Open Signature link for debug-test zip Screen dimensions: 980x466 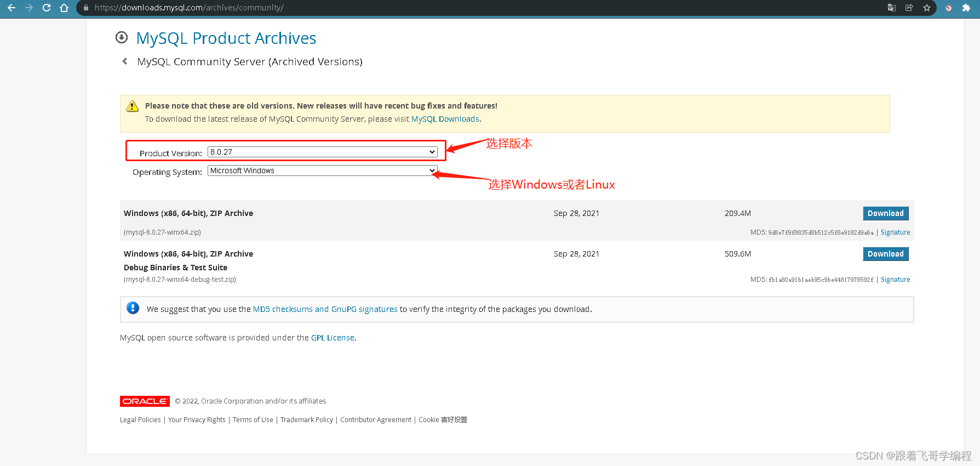point(896,280)
